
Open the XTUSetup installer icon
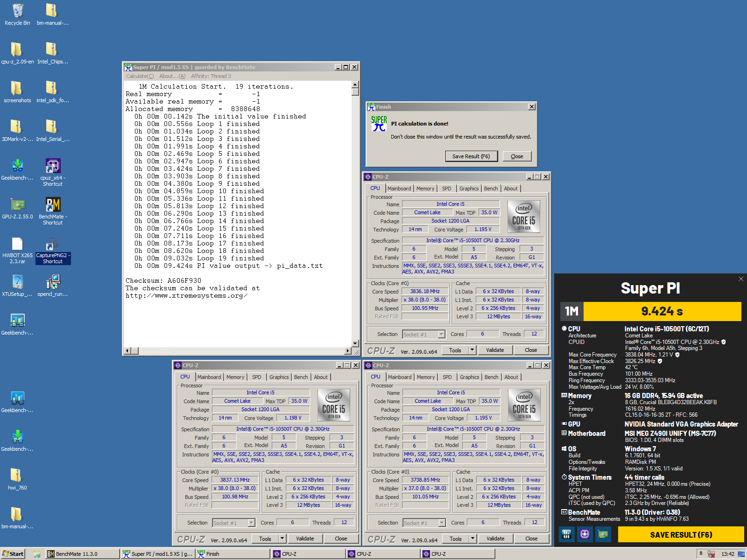tap(17, 282)
